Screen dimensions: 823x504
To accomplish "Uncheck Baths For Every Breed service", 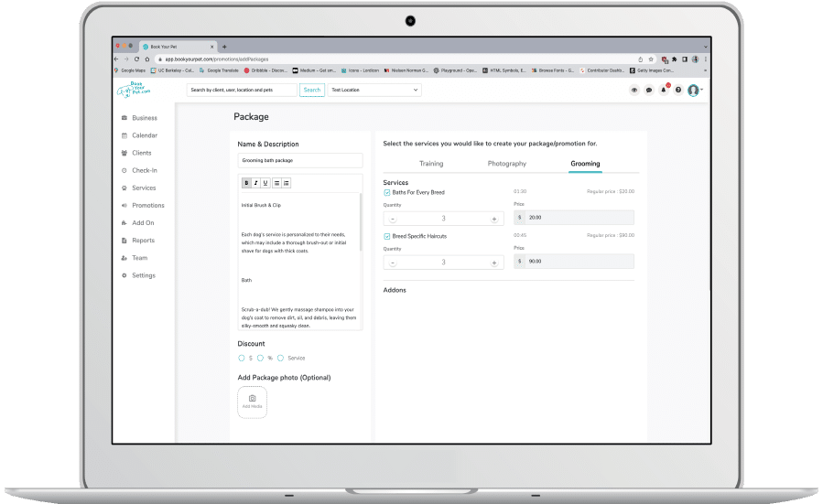I will (x=387, y=193).
